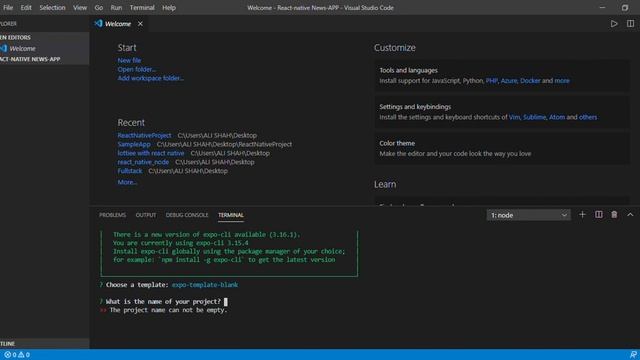This screenshot has width=640, height=360.
Task: Open the errors and warnings status indicator
Action: 17,355
